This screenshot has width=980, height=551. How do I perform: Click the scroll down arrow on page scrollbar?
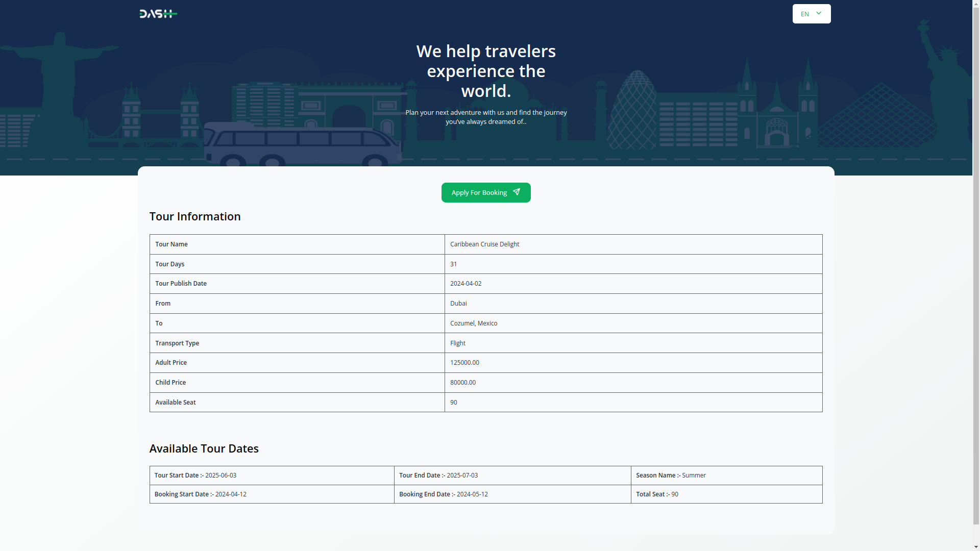coord(976,547)
